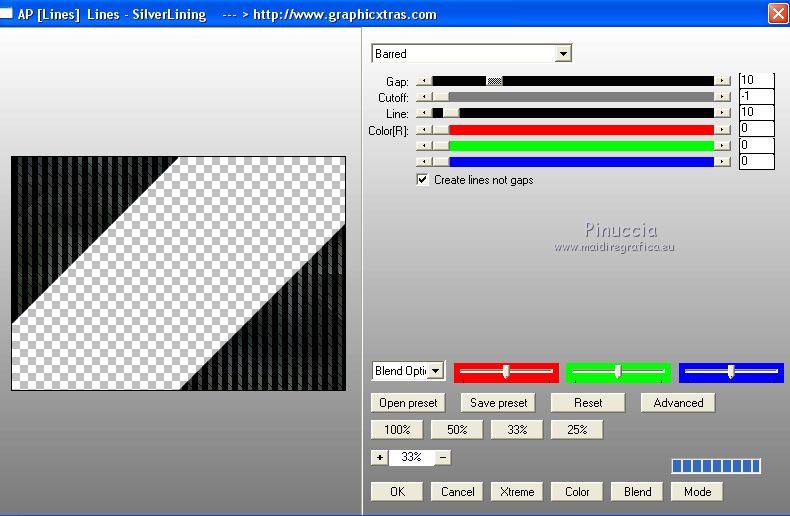Close the AP Lines dialog window

click(x=778, y=14)
